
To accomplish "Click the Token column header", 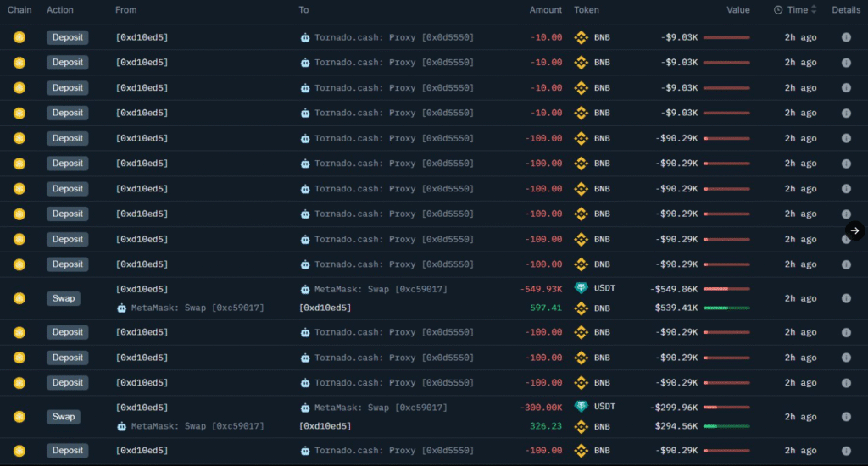I will point(587,10).
